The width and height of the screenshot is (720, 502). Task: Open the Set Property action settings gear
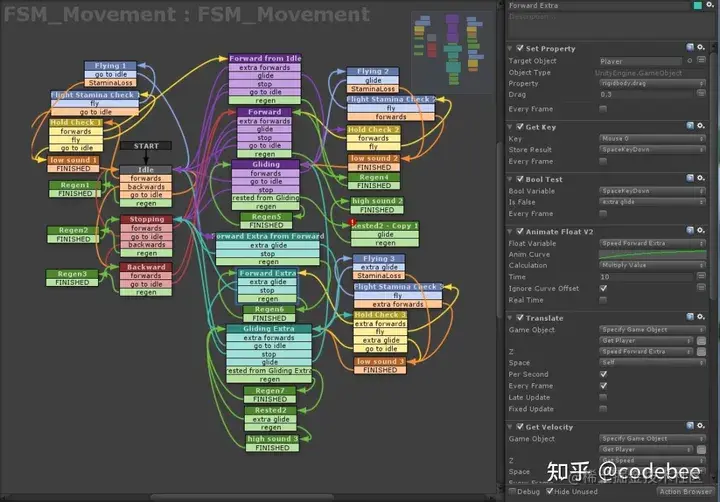coord(701,47)
